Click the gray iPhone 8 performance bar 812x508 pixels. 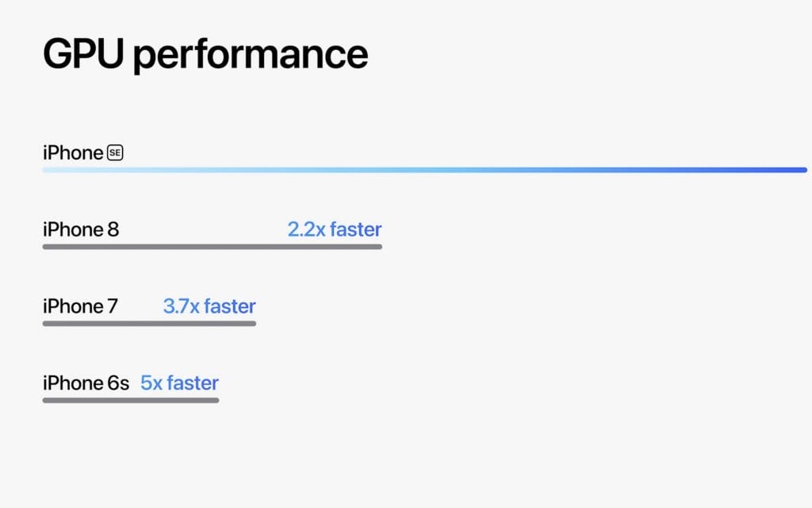[213, 247]
